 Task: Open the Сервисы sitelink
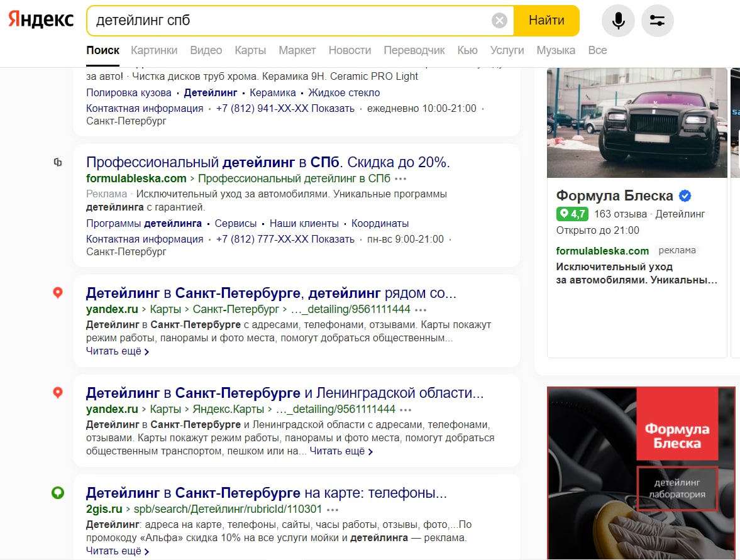[236, 223]
